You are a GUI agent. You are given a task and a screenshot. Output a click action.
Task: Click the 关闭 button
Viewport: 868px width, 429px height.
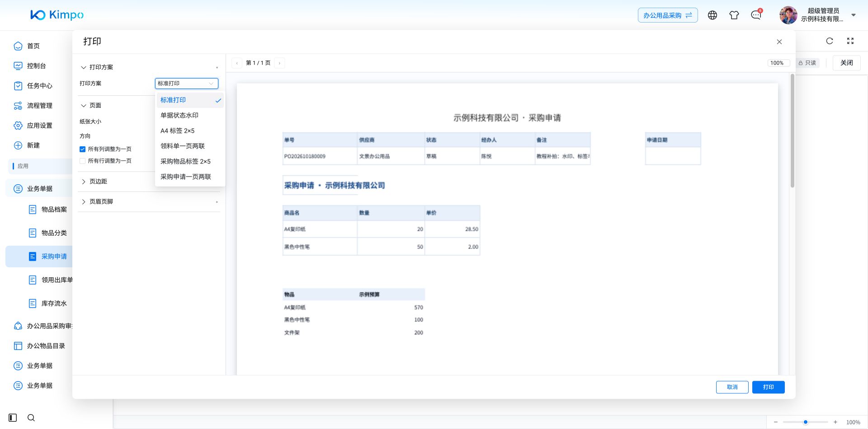(847, 63)
